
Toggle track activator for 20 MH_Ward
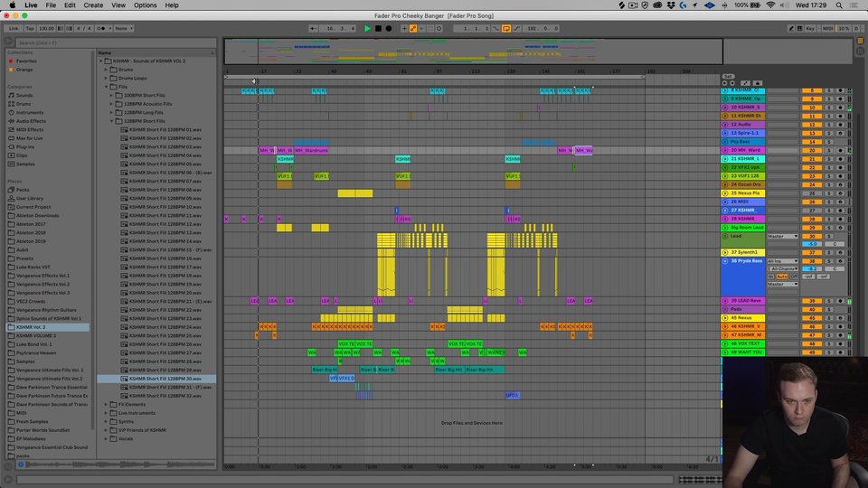tap(812, 150)
